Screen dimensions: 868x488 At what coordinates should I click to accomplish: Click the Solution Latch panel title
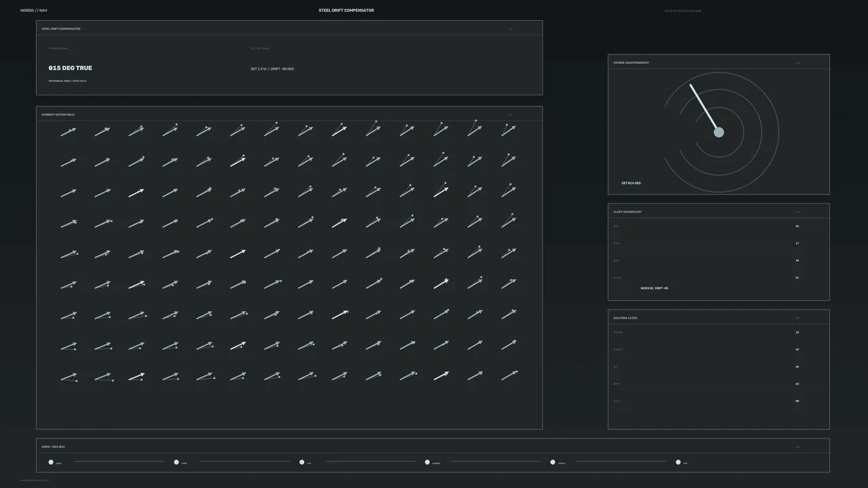(625, 318)
